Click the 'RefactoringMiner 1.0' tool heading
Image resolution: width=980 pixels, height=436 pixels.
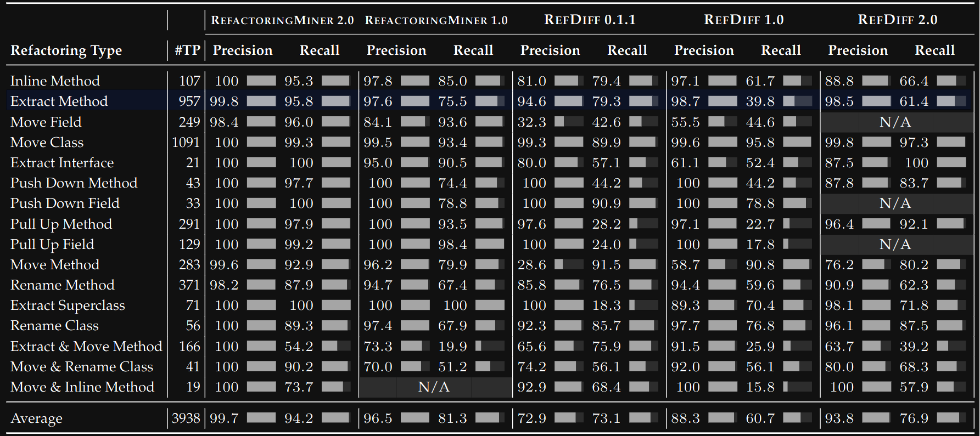click(x=436, y=20)
